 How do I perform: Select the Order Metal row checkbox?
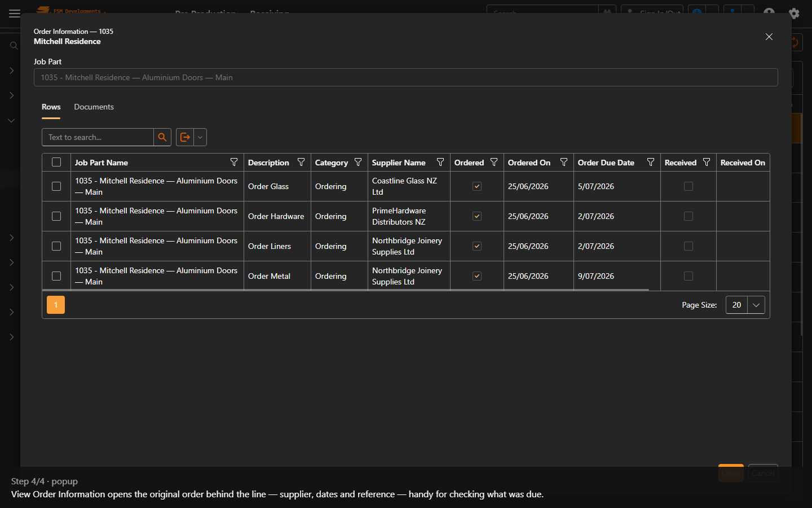(56, 276)
